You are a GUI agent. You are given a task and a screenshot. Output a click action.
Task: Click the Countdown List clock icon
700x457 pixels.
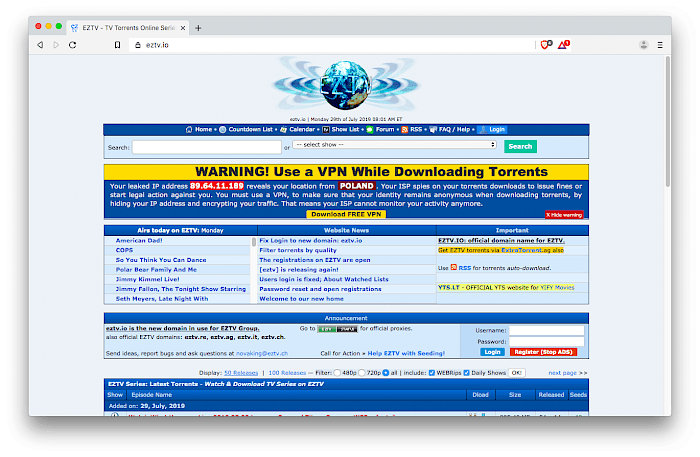223,129
